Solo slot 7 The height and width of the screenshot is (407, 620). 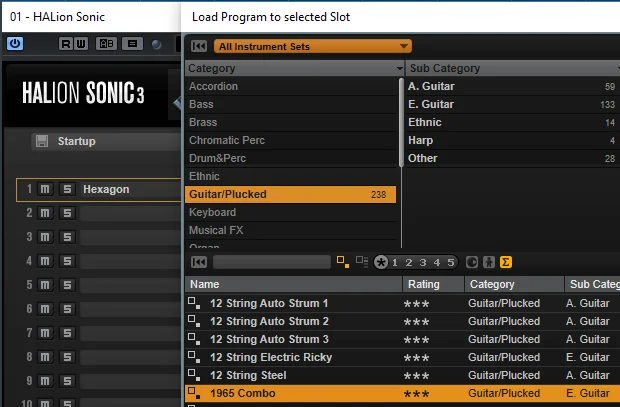pos(67,333)
